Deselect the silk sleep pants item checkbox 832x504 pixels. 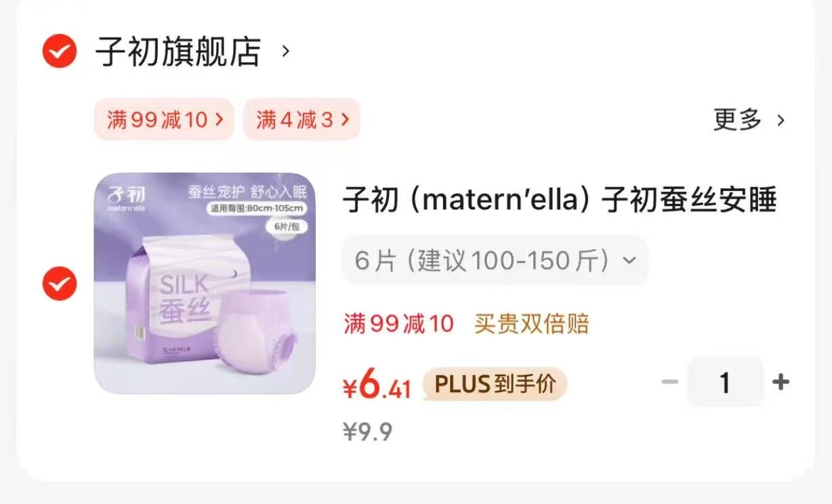point(60,283)
